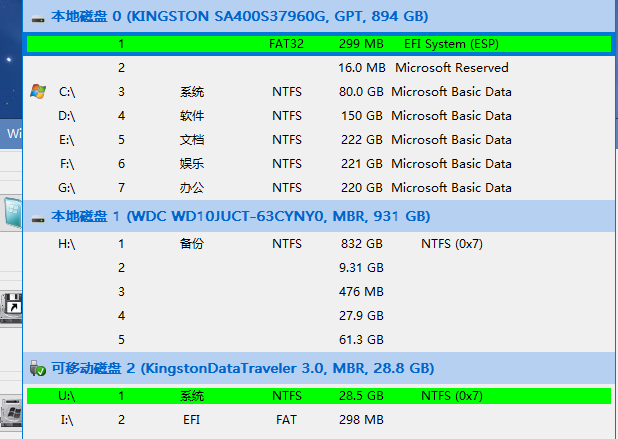618x439 pixels.
Task: Select the 9.31 GB partition on disk 1
Action: pyautogui.click(x=318, y=268)
